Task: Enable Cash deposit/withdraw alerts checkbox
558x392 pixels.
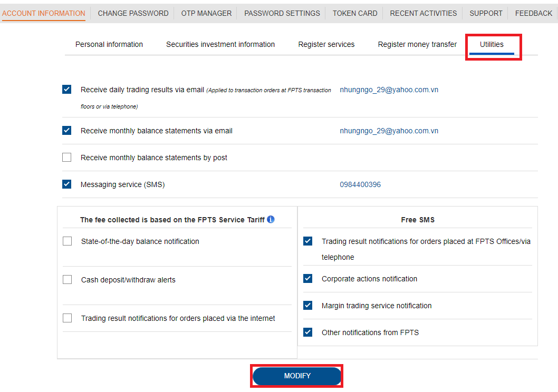Action: pyautogui.click(x=68, y=279)
